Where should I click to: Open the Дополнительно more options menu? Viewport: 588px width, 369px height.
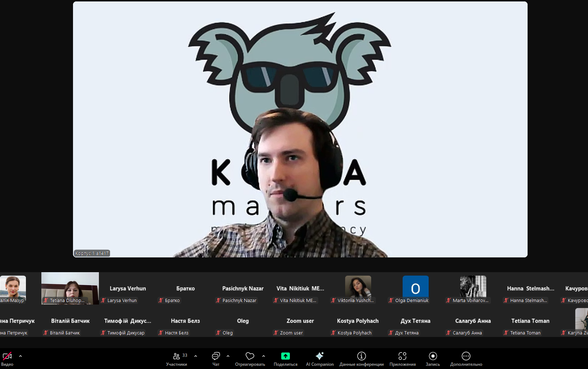pos(466,359)
